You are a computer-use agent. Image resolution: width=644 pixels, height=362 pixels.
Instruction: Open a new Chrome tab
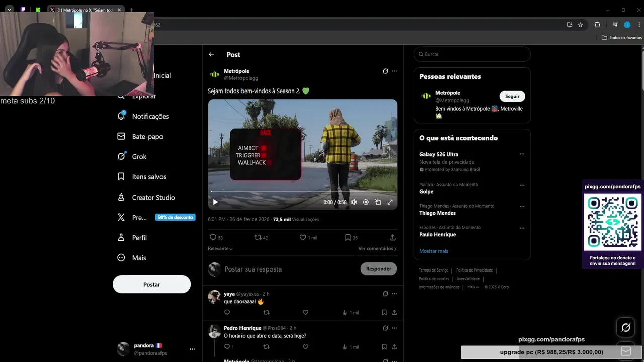click(x=131, y=10)
